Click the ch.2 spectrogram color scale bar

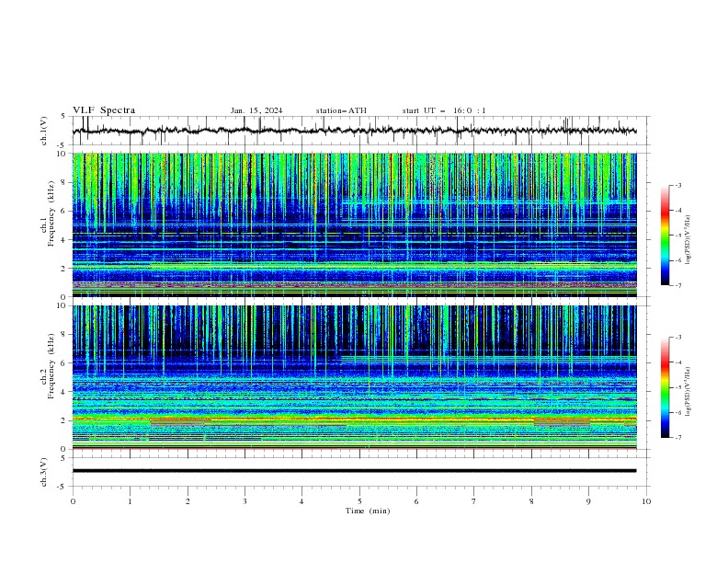[665, 387]
